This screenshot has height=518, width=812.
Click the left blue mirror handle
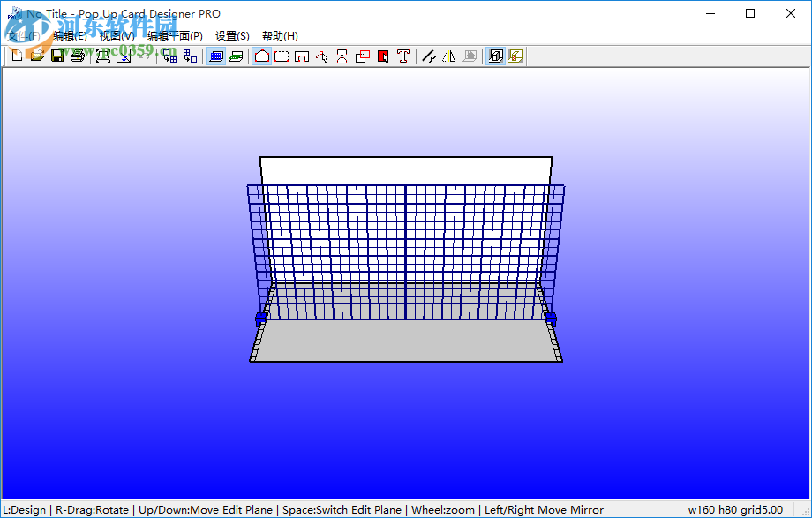pos(261,318)
